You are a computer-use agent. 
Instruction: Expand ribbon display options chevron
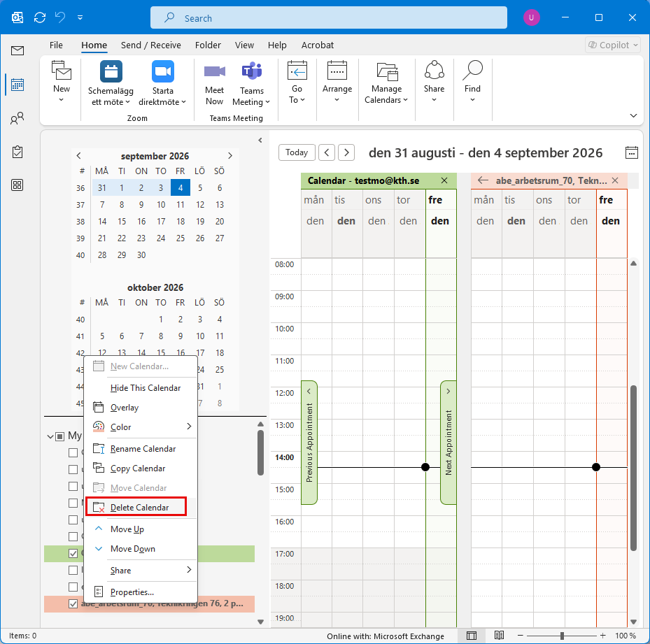633,115
